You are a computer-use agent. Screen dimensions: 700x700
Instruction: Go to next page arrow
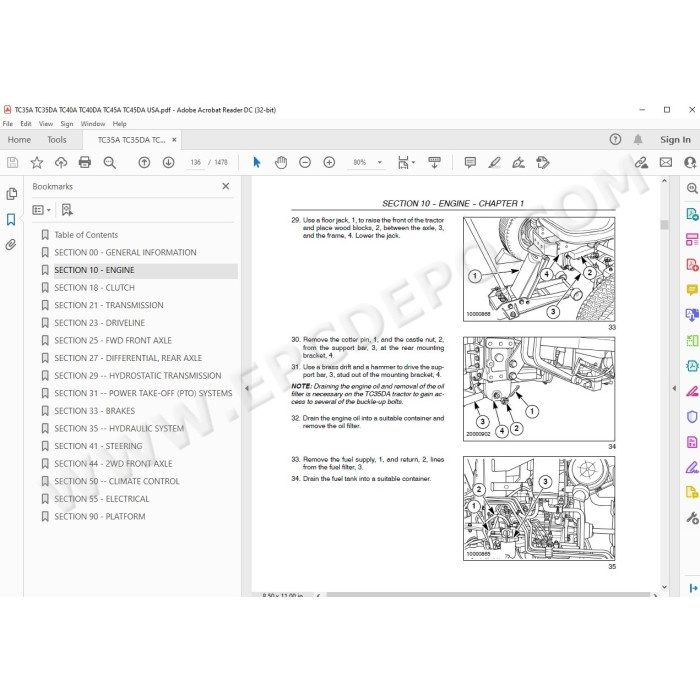168,162
